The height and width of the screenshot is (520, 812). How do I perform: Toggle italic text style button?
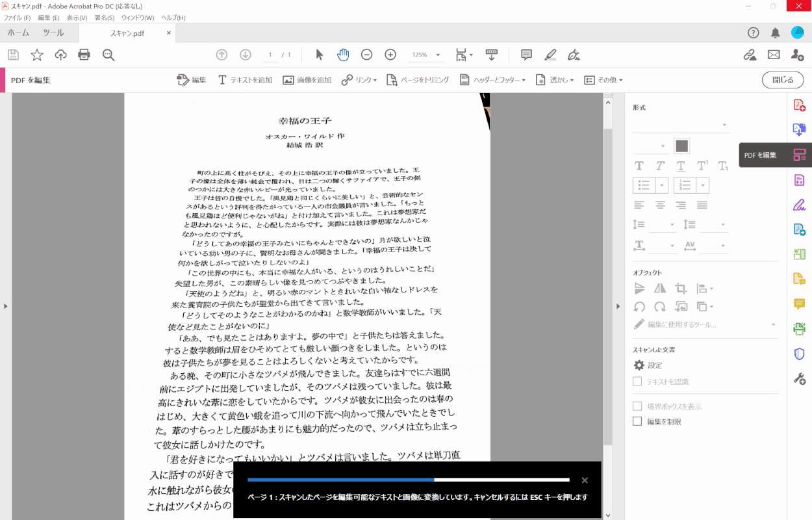point(660,166)
